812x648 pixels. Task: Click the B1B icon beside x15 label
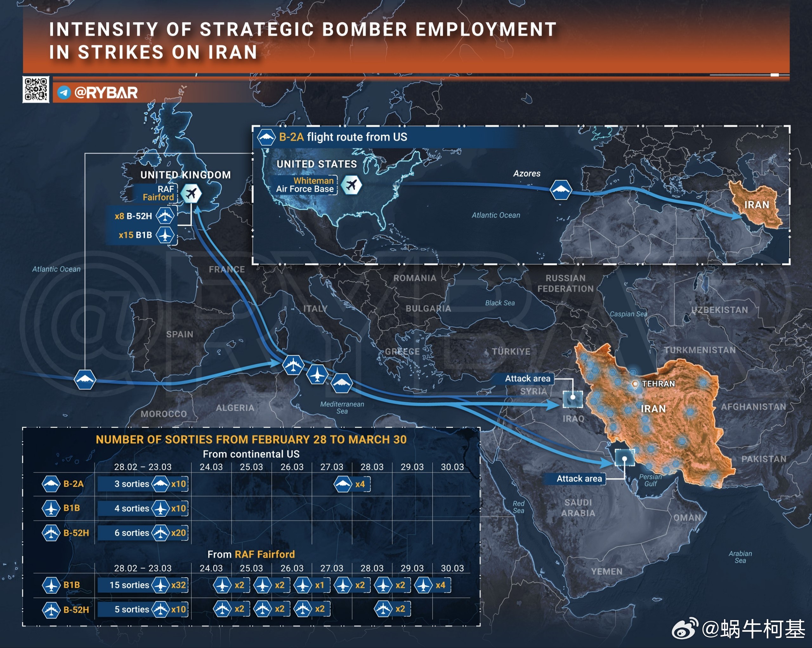pyautogui.click(x=165, y=235)
